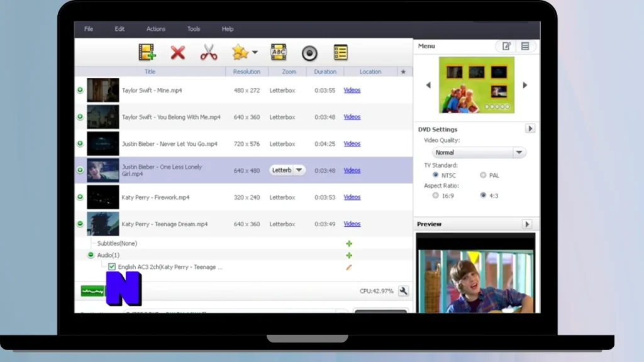Select 16:9 aspect ratio

click(x=435, y=196)
